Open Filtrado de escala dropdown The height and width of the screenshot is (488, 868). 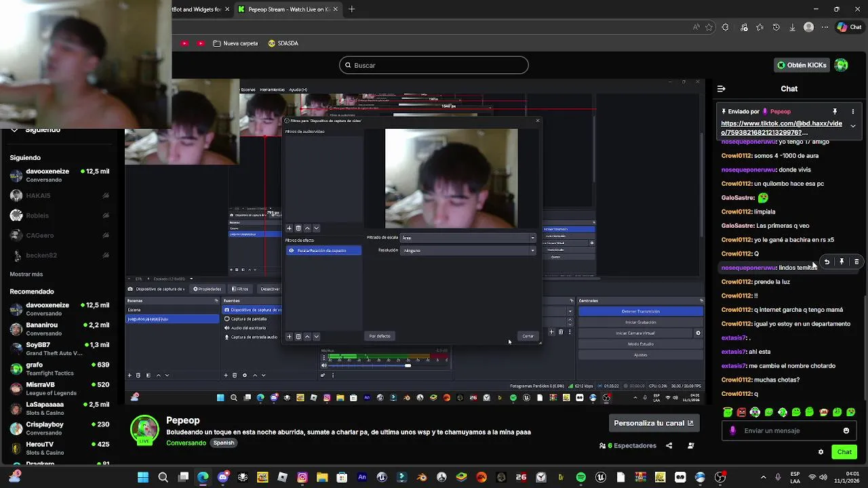coord(469,238)
